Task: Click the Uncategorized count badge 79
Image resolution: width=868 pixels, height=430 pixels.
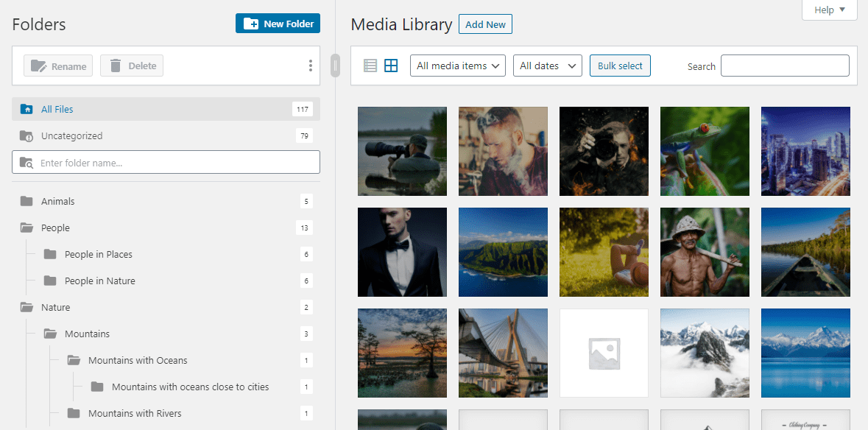Action: pos(304,135)
